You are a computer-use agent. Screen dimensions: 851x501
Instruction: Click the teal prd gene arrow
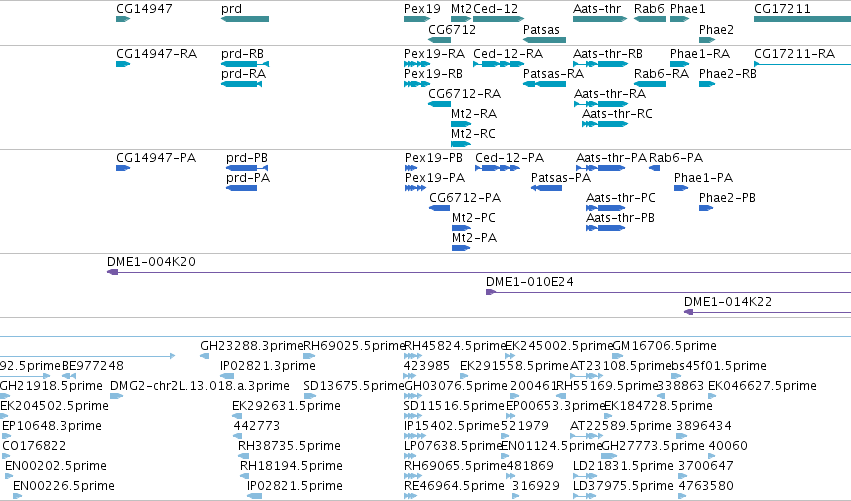(x=245, y=19)
